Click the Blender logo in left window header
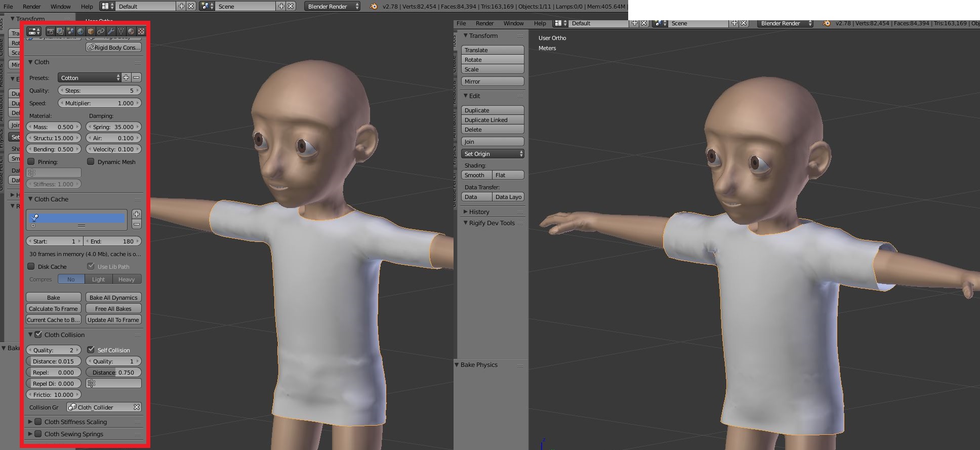This screenshot has height=450, width=980. click(x=374, y=6)
